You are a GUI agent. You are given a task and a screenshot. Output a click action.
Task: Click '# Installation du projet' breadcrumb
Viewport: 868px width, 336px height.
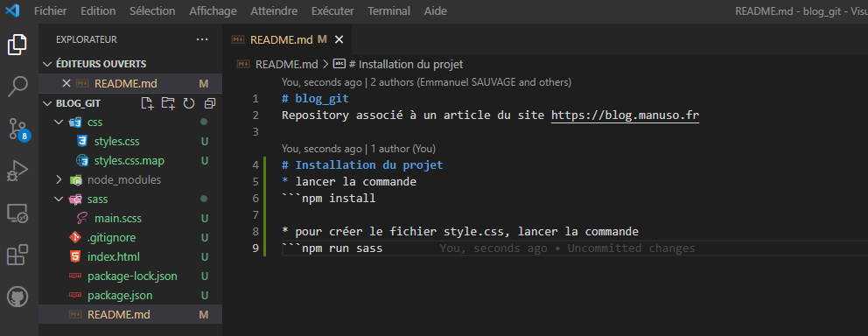(405, 64)
